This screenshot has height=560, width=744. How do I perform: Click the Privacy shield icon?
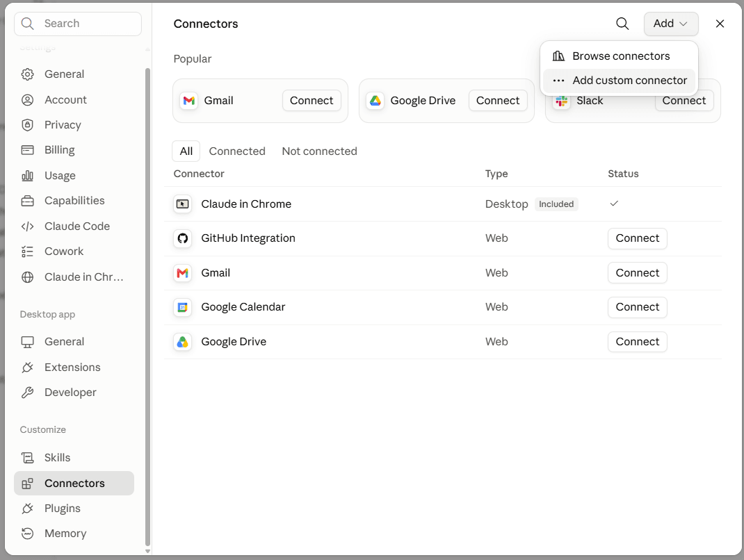click(28, 125)
